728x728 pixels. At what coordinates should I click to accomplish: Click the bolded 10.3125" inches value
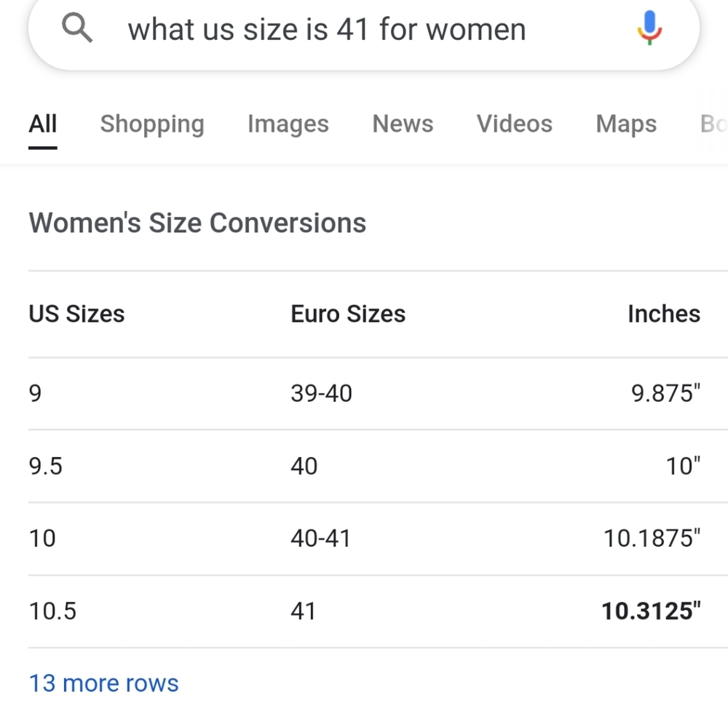(x=651, y=611)
